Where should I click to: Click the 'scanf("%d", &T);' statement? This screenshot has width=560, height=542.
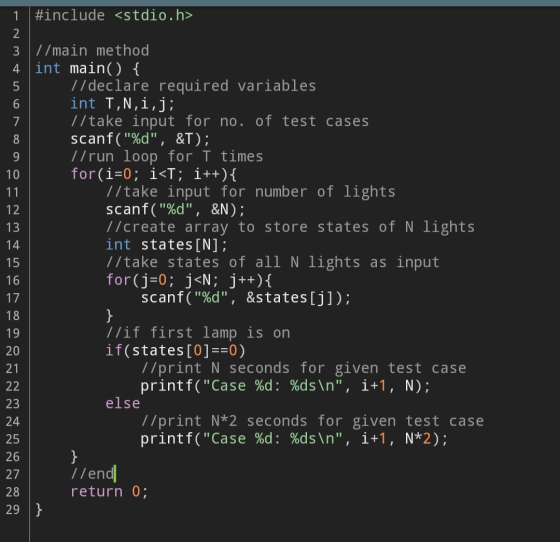[140, 139]
